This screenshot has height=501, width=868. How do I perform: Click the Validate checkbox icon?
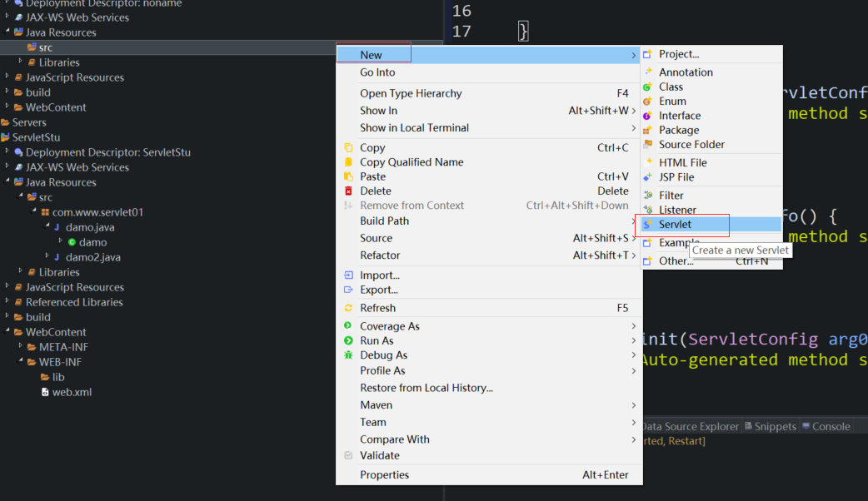pos(348,456)
